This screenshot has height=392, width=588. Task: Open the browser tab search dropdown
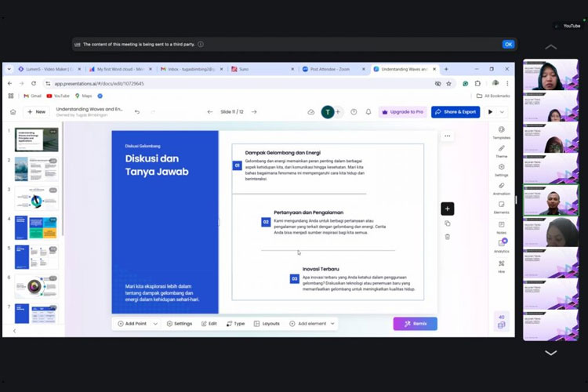9,69
